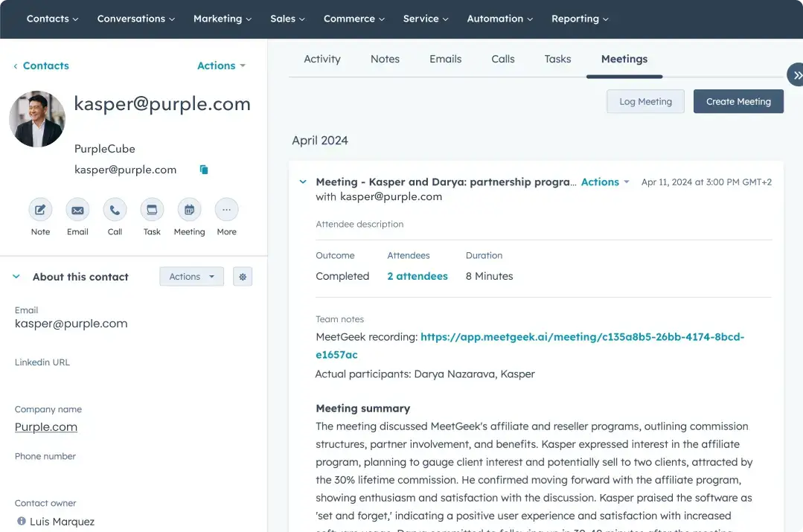Screen dimensions: 803x532
Task: Open the Automation menu
Action: [x=499, y=19]
